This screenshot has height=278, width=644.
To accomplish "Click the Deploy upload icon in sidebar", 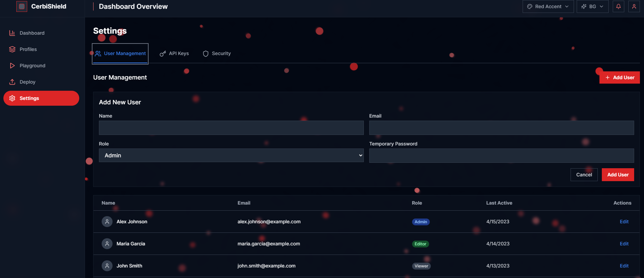I will pos(12,82).
